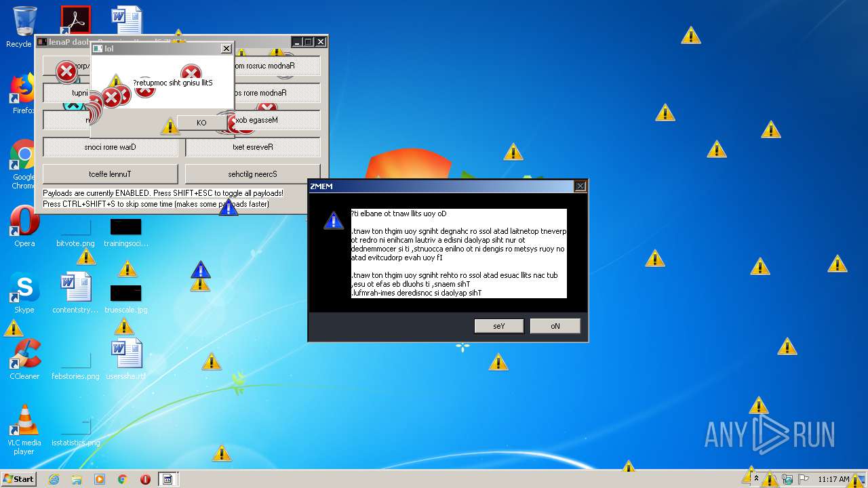Image resolution: width=868 pixels, height=488 pixels.
Task: Switch to the MEMZ panel taskbar item
Action: [167, 479]
